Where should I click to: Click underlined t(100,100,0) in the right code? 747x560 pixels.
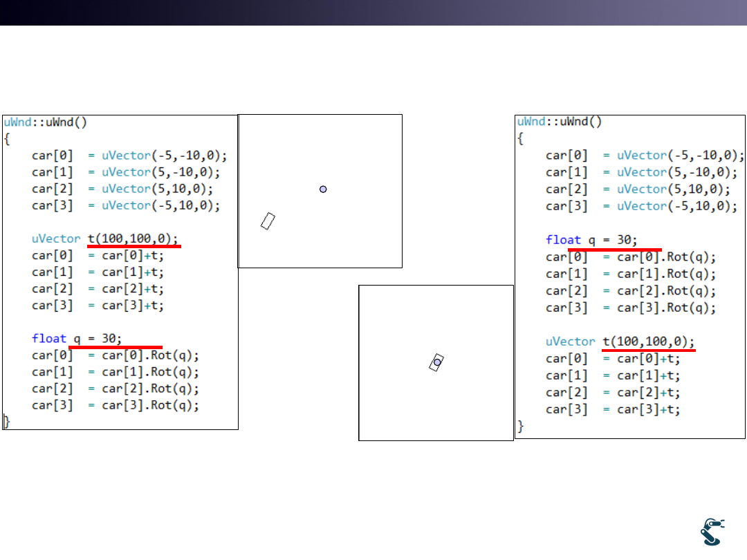click(648, 342)
